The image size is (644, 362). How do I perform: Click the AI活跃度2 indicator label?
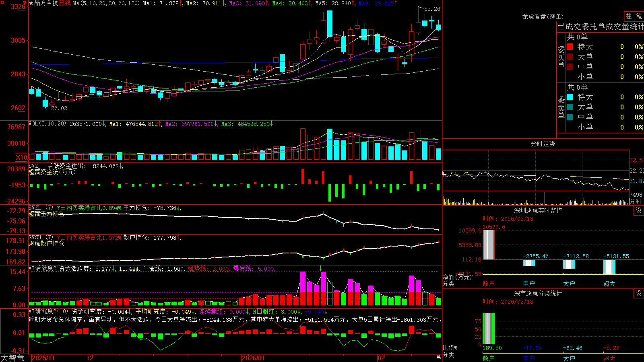click(43, 268)
